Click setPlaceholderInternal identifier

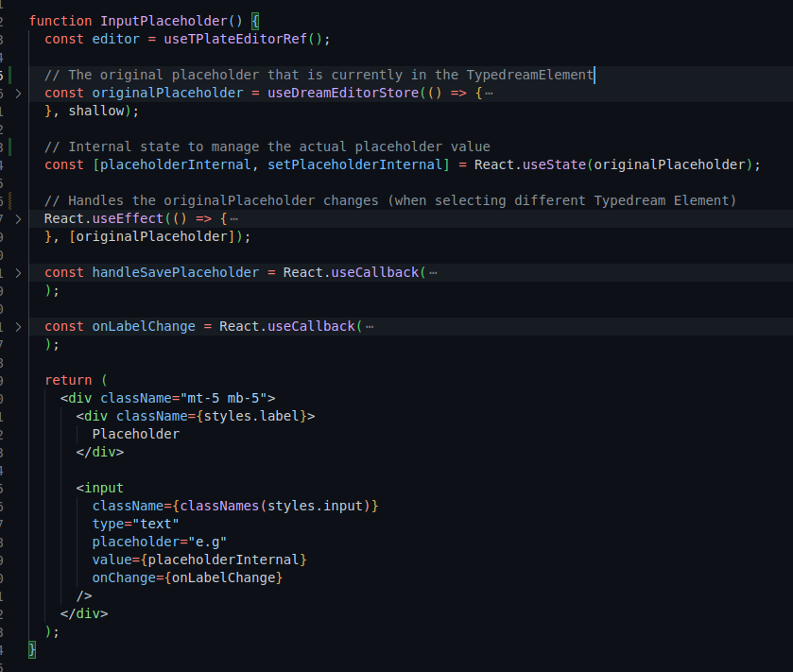pos(355,164)
